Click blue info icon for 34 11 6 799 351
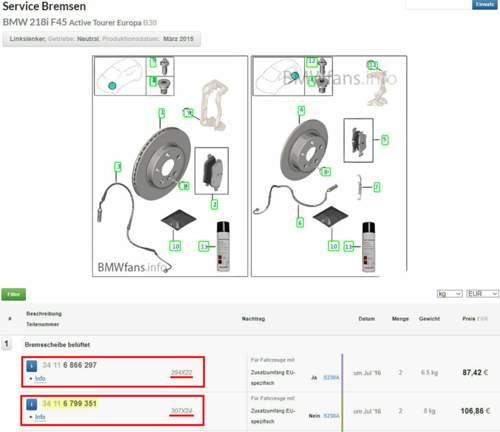Screen dimensions: 500x432 pos(32,404)
